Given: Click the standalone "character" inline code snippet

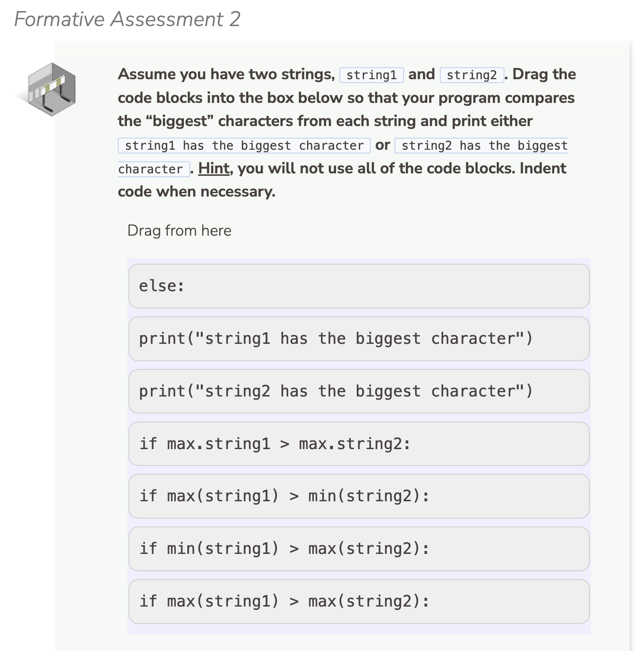Looking at the screenshot, I should (151, 170).
